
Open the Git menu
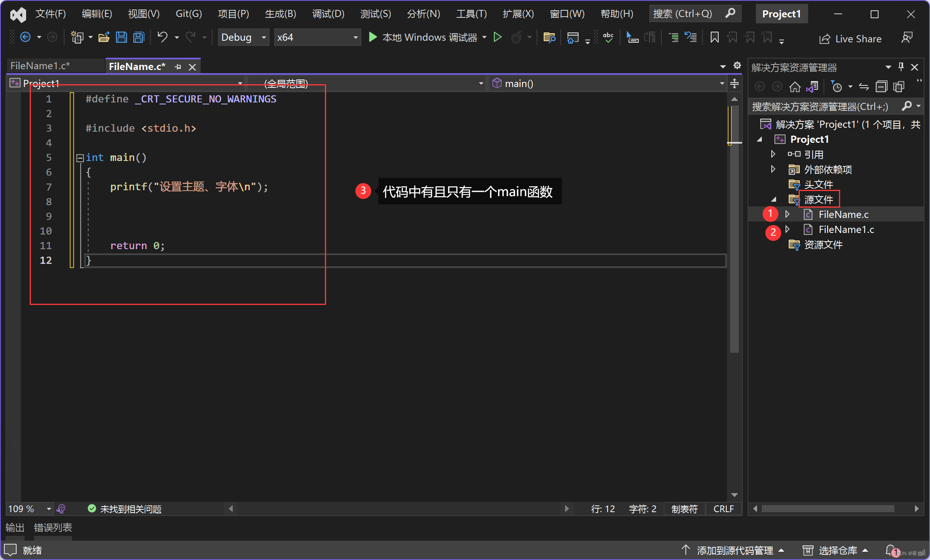click(189, 14)
